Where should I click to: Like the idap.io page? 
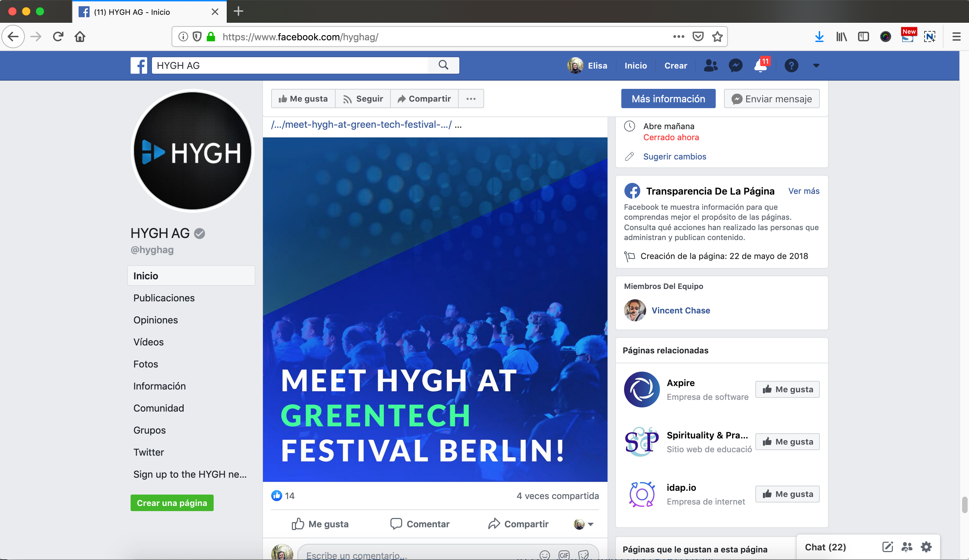click(787, 494)
